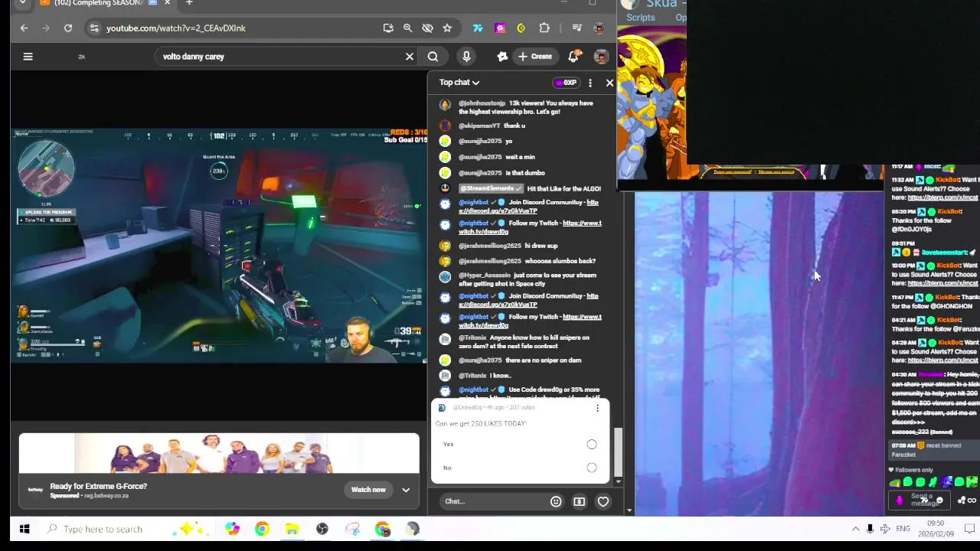Image resolution: width=980 pixels, height=551 pixels.
Task: Select No in the likes poll
Action: 592,468
